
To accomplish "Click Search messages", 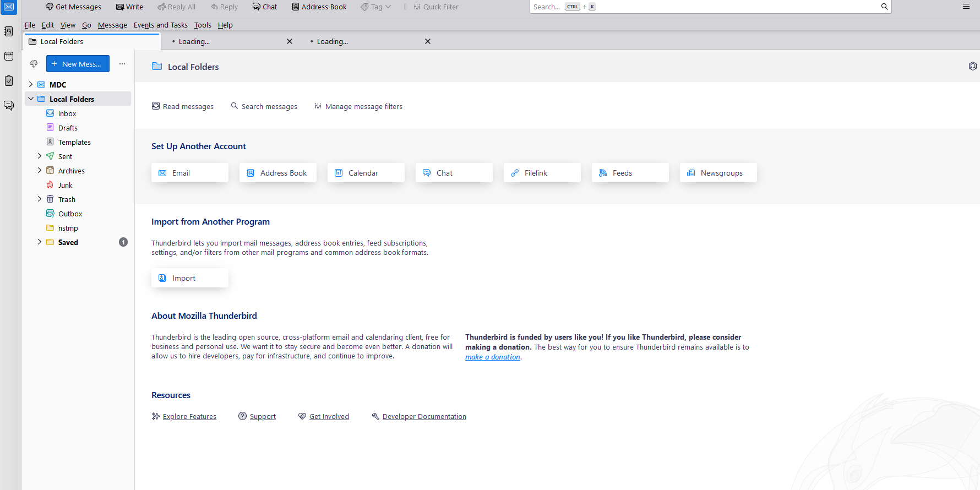I will (264, 106).
